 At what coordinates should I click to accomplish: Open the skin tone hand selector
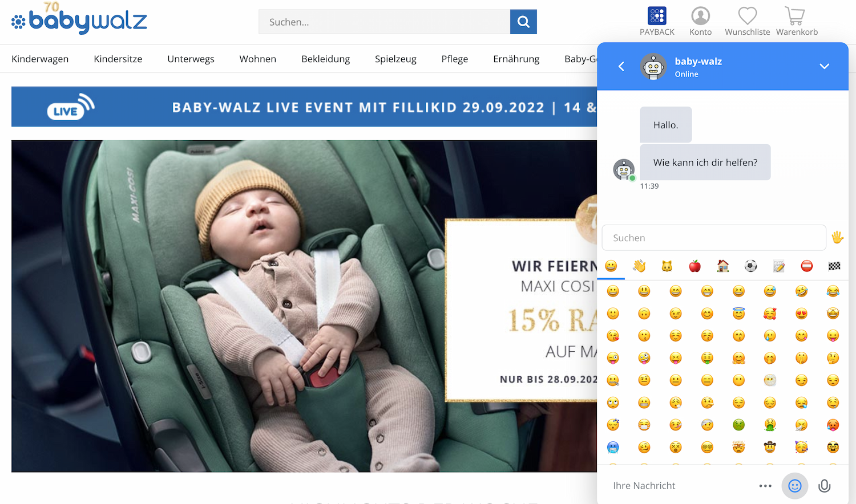coord(837,237)
